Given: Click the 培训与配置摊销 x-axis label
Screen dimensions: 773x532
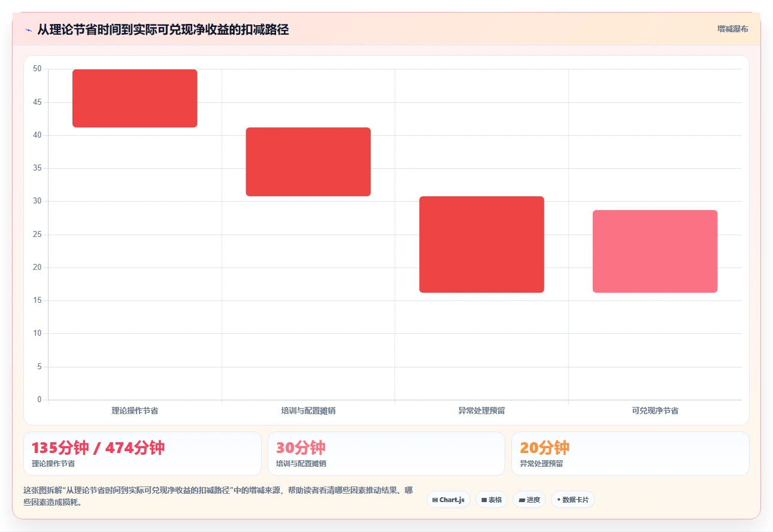Looking at the screenshot, I should tap(308, 411).
